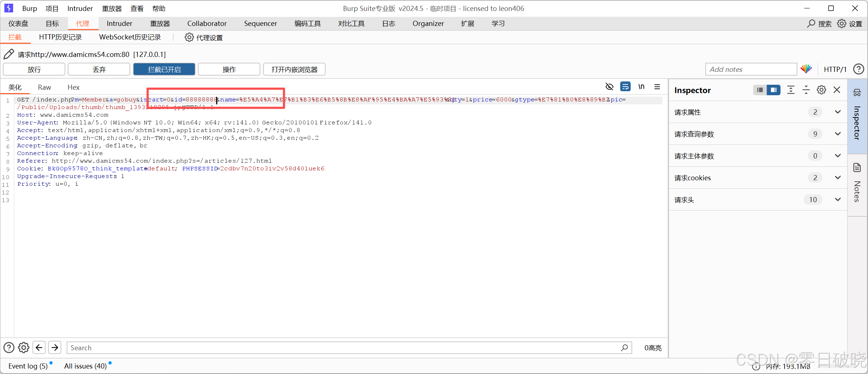Switch to the Sequencer tab
The width and height of the screenshot is (868, 374).
[x=260, y=24]
